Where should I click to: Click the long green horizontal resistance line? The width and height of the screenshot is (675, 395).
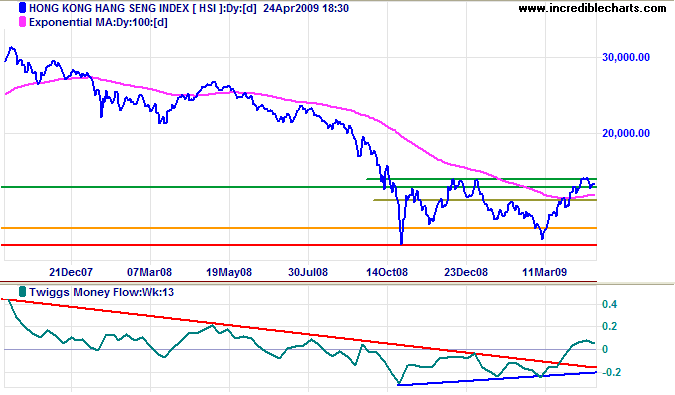point(299,187)
